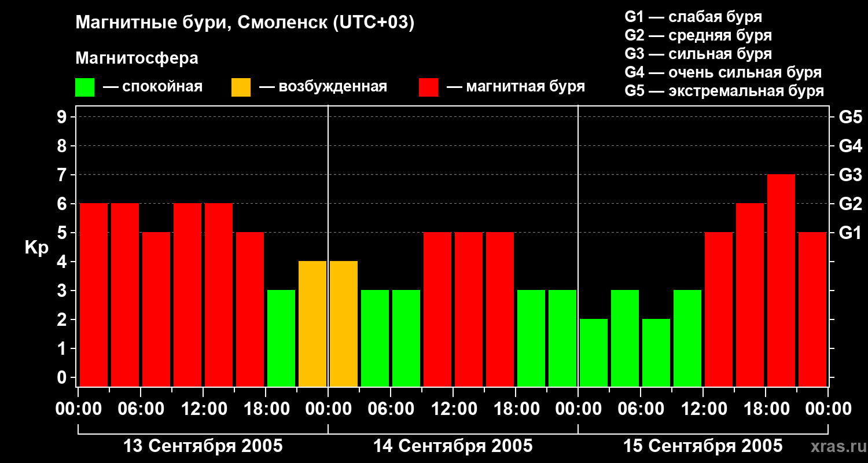Image resolution: width=868 pixels, height=463 pixels.
Task: Select the tallest Kp 7 red bar
Action: click(x=781, y=280)
